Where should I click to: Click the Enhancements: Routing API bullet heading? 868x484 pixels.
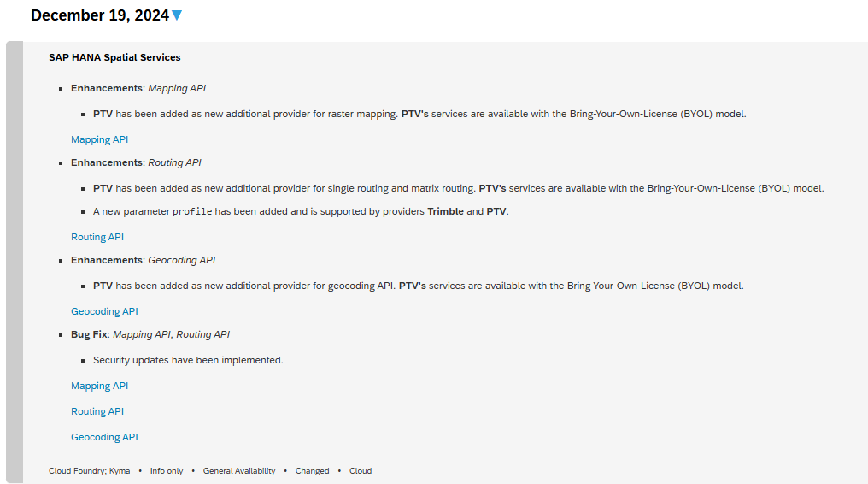coord(136,162)
